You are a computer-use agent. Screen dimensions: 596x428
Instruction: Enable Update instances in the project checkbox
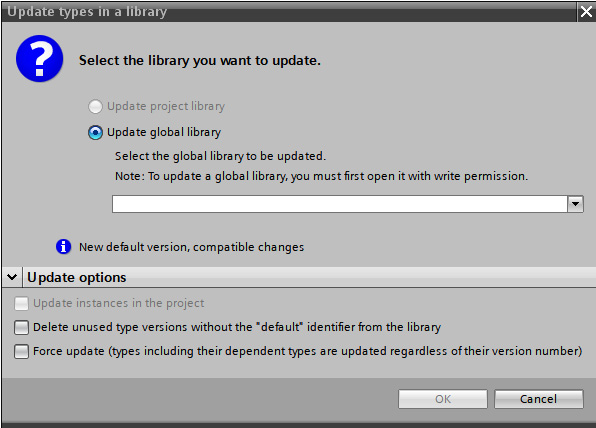[21, 303]
